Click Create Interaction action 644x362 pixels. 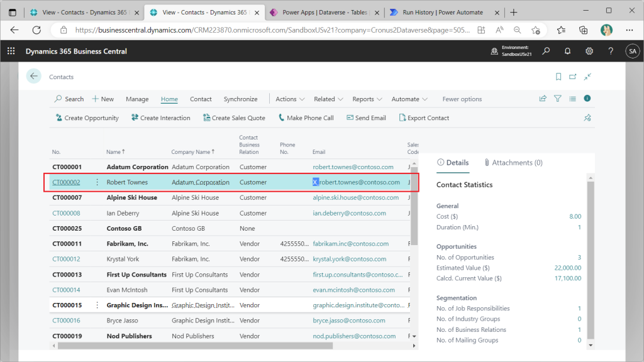(160, 118)
